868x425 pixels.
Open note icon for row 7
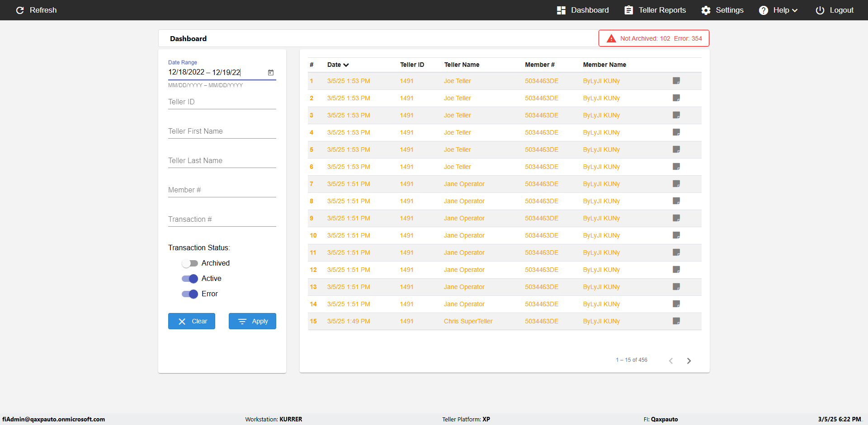click(676, 184)
